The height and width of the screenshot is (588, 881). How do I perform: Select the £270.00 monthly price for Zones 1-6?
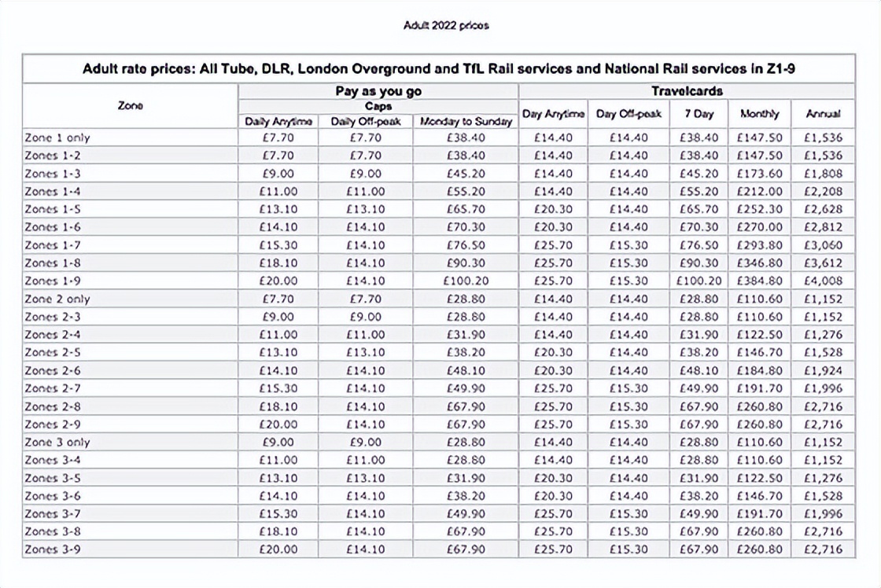point(759,227)
